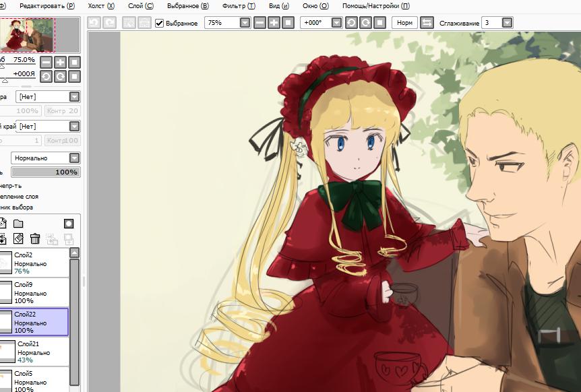The width and height of the screenshot is (581, 392).
Task: Click the show-selection icon beside the Выбранное checkbox
Action: [144, 23]
